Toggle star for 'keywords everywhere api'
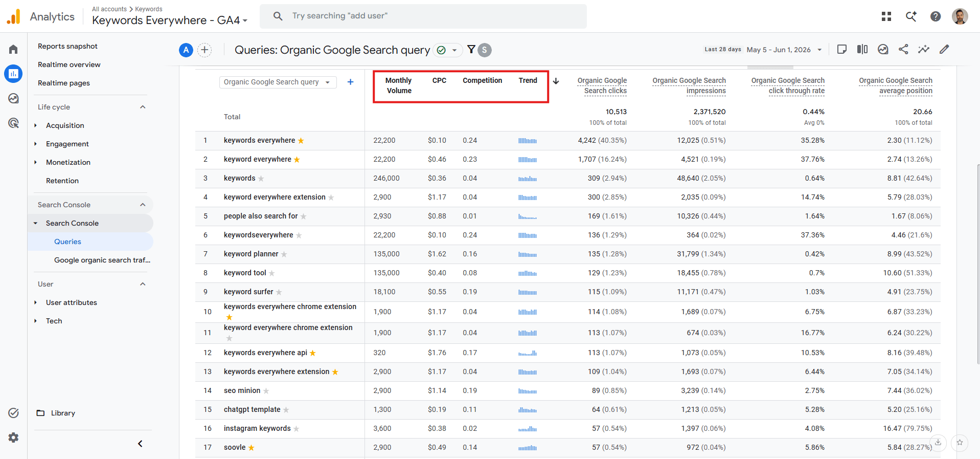980x459 pixels. [313, 353]
